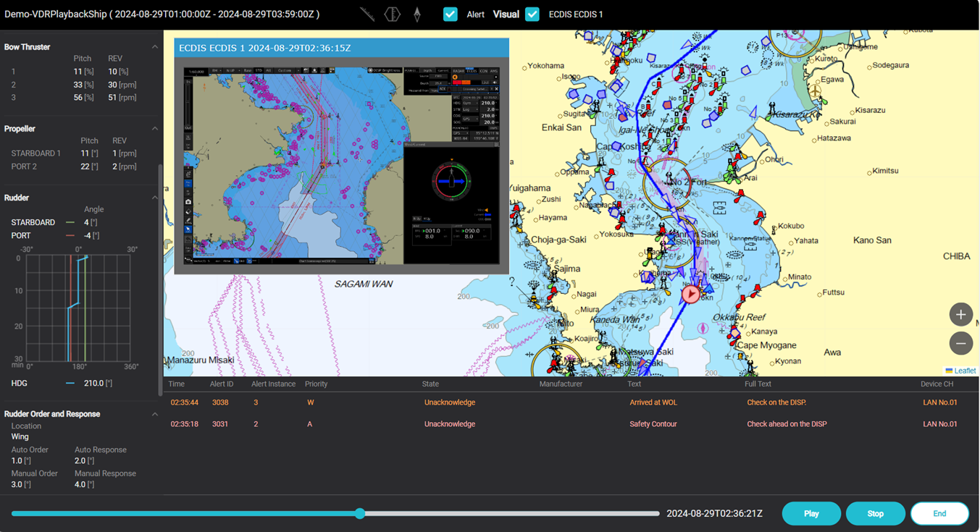Select the compass north arrow icon

(418, 13)
